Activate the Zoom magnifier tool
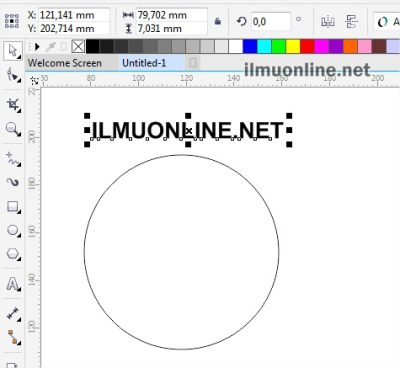Image resolution: width=400 pixels, height=368 pixels. pos(13,129)
